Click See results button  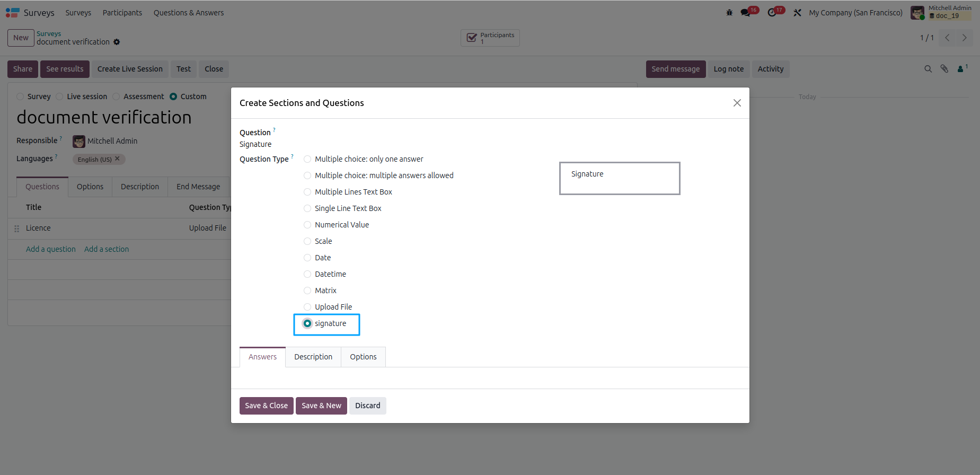click(65, 69)
